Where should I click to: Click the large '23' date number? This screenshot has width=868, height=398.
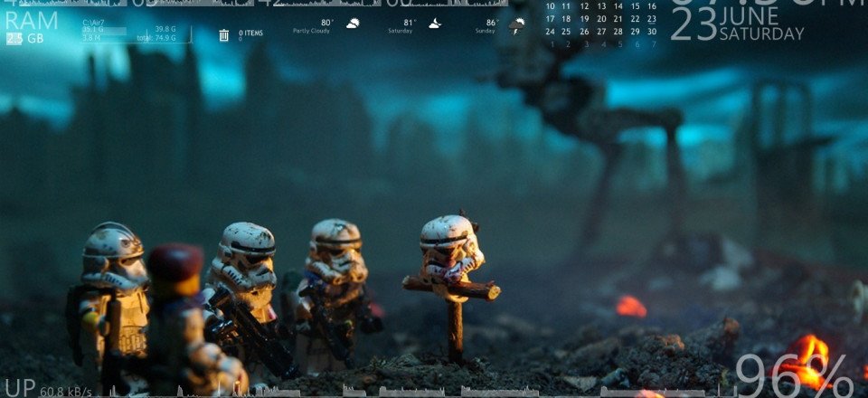[693, 25]
